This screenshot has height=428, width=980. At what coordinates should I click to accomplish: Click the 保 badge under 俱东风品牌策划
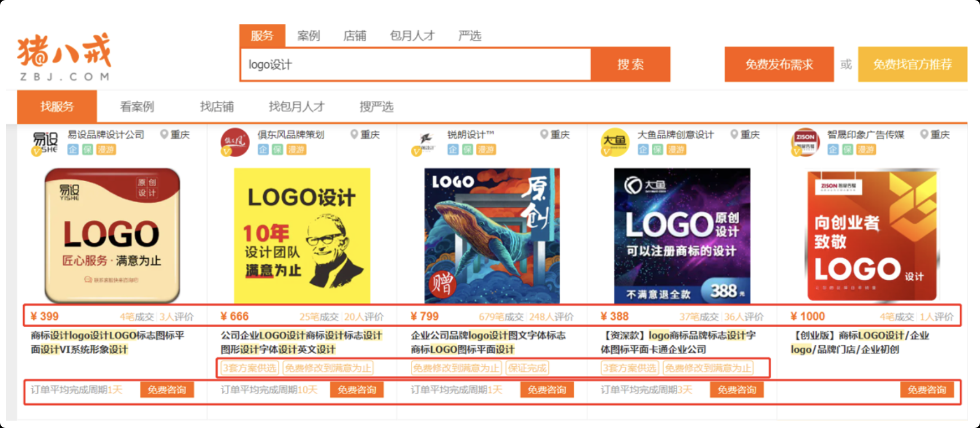tap(278, 149)
